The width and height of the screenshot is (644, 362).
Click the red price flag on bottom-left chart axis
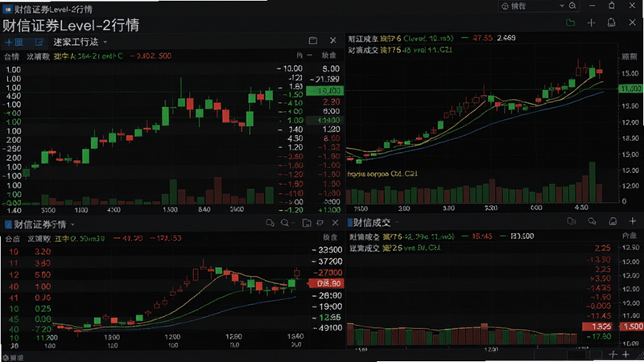point(325,284)
